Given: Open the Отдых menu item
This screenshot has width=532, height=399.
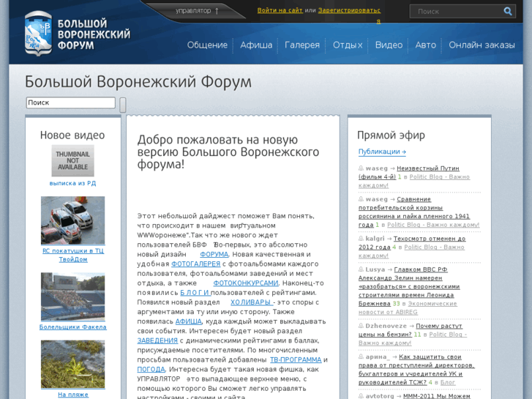Looking at the screenshot, I should coord(348,45).
